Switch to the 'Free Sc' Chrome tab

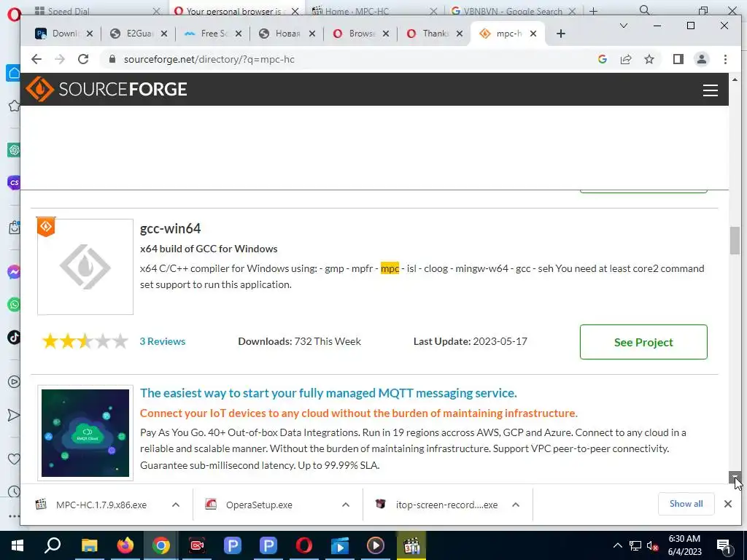(x=212, y=34)
